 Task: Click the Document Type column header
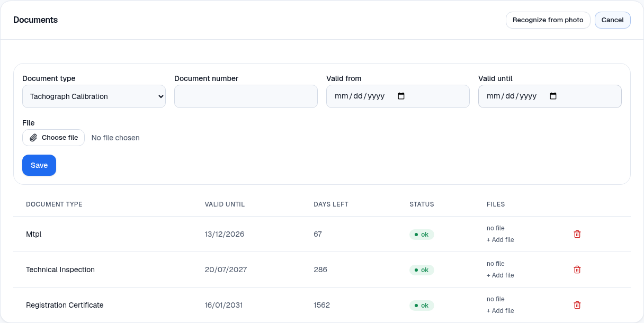pyautogui.click(x=54, y=204)
